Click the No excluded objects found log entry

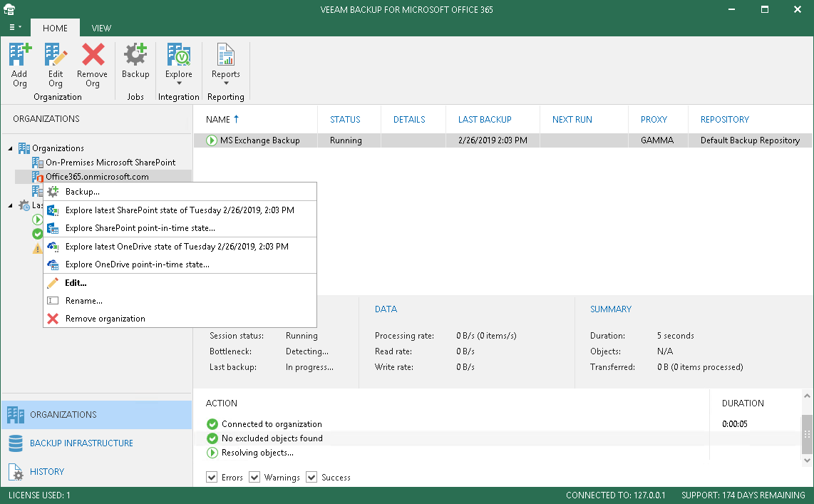click(x=272, y=438)
